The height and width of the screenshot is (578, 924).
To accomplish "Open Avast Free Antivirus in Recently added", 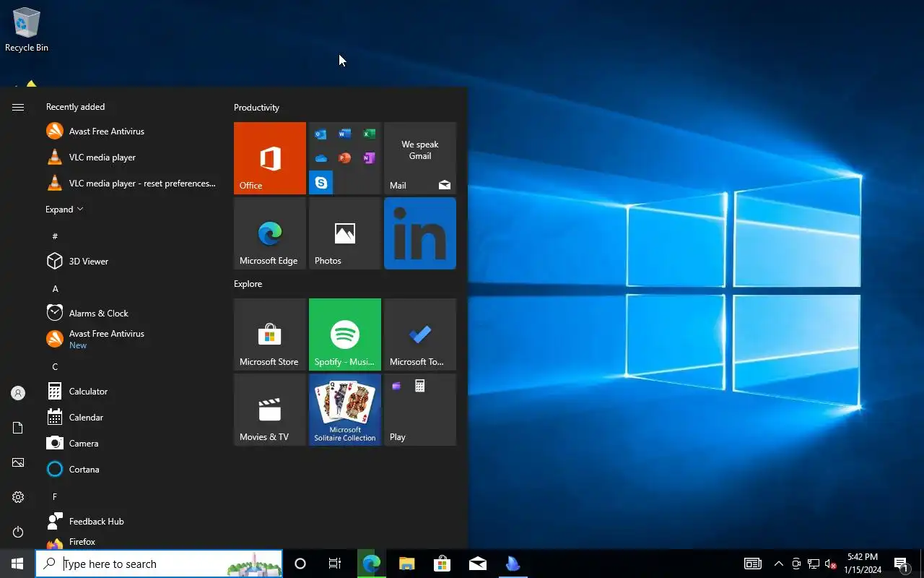I will point(130,131).
